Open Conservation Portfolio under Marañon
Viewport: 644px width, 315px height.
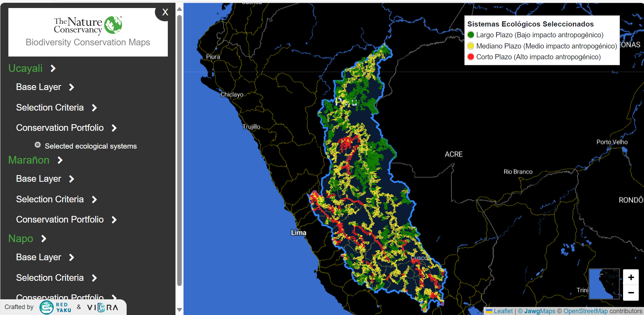[x=66, y=219]
